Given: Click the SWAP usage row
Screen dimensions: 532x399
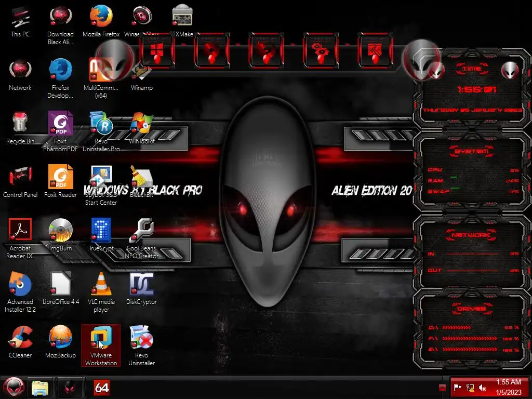Looking at the screenshot, I should 473,191.
